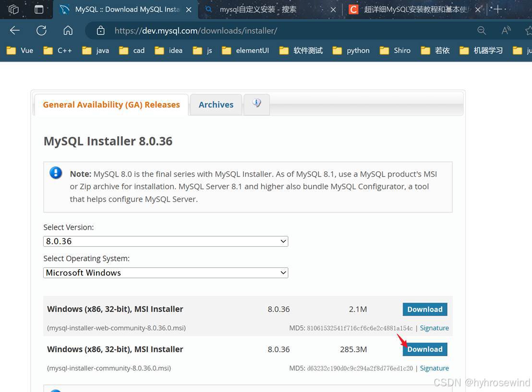This screenshot has width=532, height=392.
Task: Open the workspaces icon in the tab strip
Action: click(13, 9)
